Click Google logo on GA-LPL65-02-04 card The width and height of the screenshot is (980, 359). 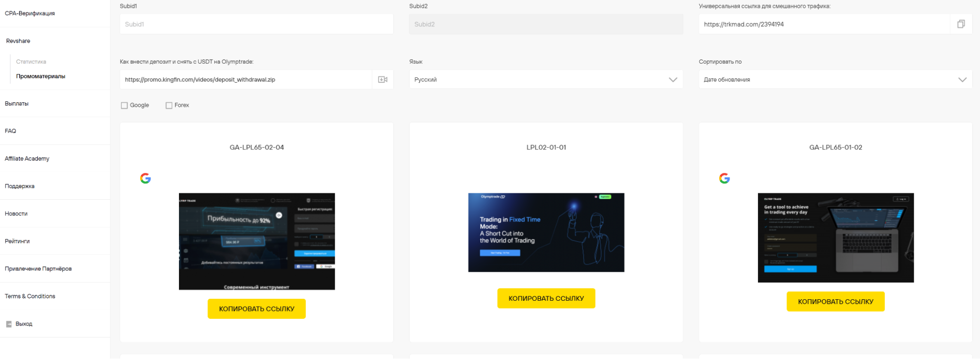[x=146, y=178]
